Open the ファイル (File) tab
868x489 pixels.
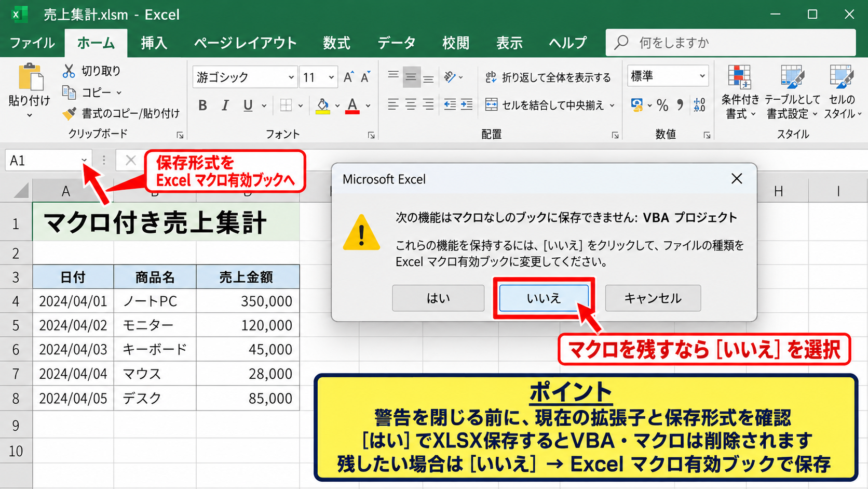tap(32, 43)
